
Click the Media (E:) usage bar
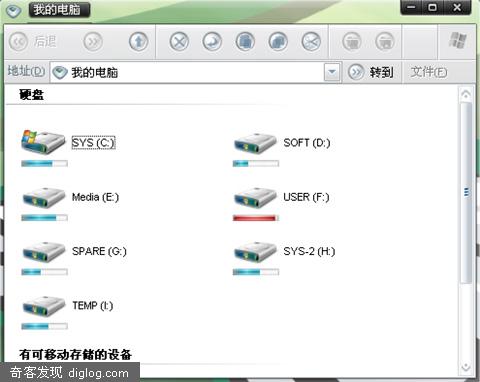click(x=44, y=218)
